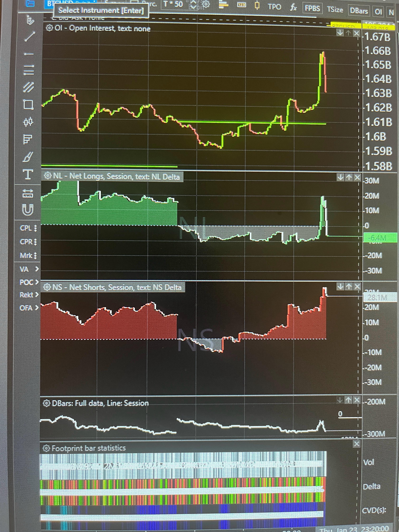Click the CVD(s) row label
Screen dimensions: 399x532
coord(374,510)
